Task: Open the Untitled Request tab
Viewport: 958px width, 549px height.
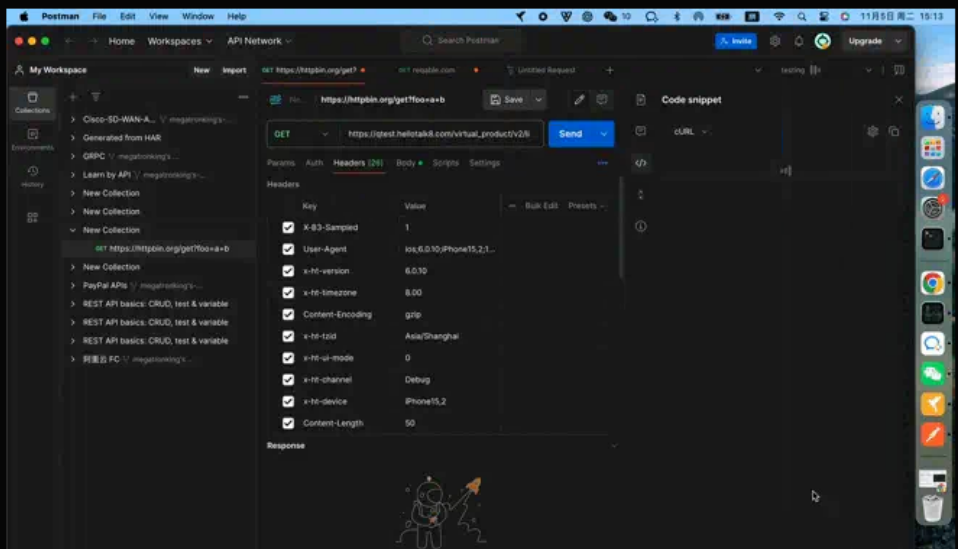Action: pyautogui.click(x=541, y=70)
